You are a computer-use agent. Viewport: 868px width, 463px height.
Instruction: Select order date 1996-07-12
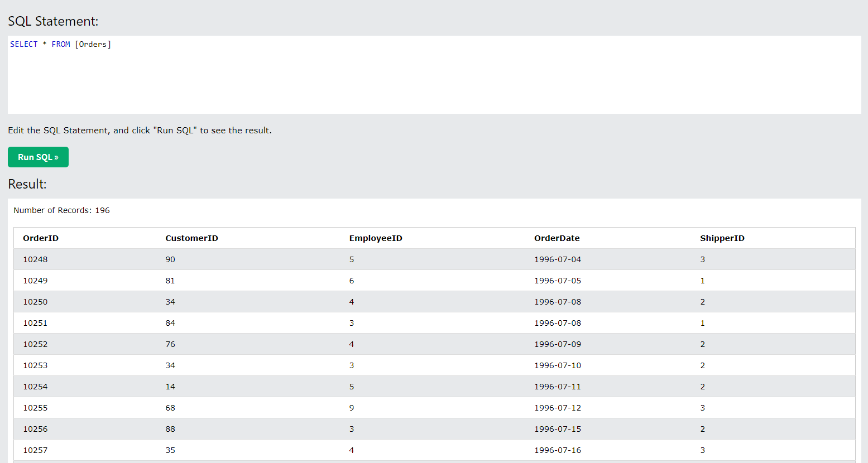(558, 408)
